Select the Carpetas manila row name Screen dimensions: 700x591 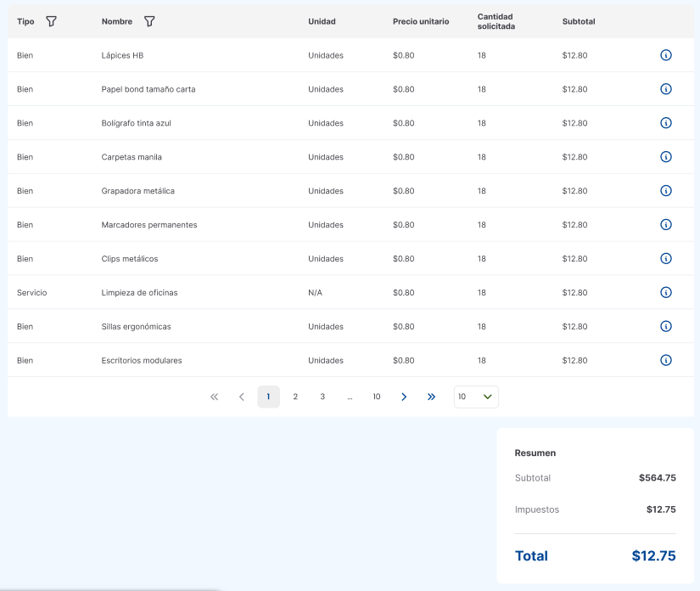(132, 157)
